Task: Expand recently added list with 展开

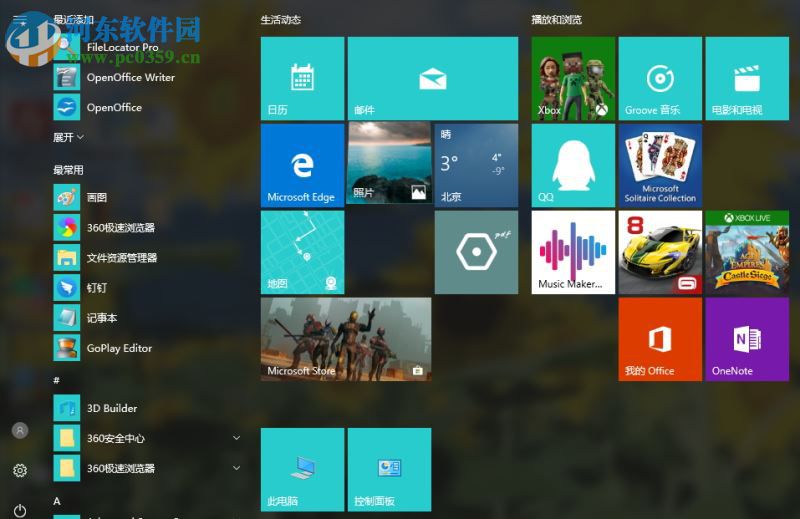Action: tap(68, 137)
